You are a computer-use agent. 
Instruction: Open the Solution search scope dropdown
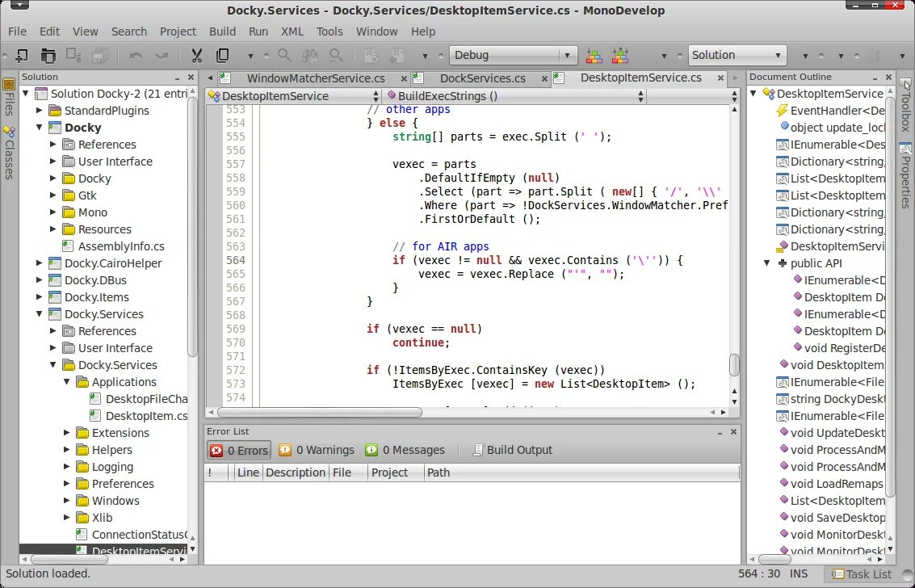point(737,56)
